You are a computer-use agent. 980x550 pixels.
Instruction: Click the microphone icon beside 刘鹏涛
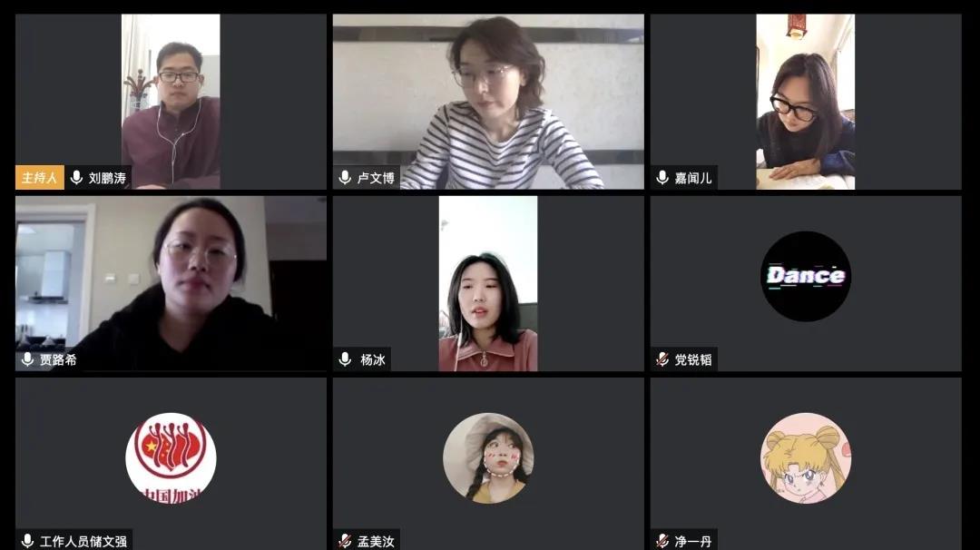77,178
